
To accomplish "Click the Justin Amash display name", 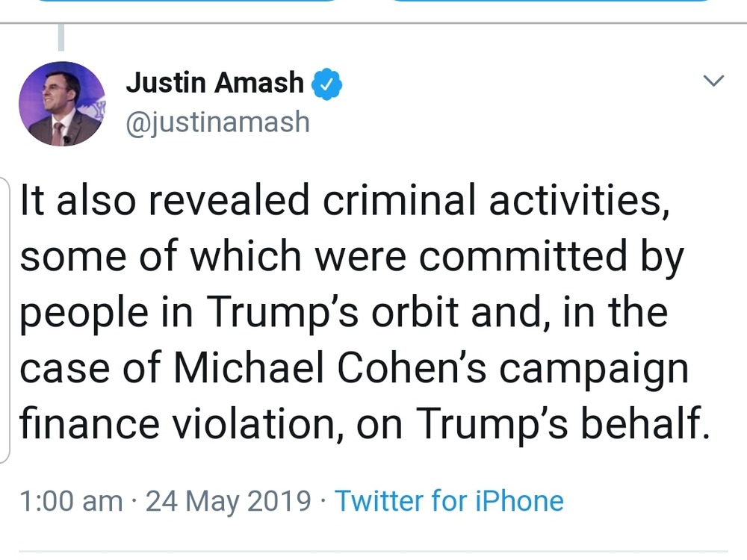I will click(215, 82).
